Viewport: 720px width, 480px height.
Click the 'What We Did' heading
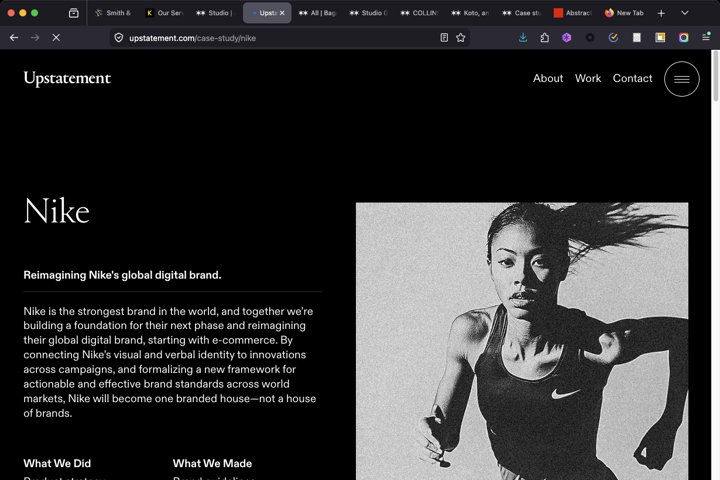tap(57, 463)
